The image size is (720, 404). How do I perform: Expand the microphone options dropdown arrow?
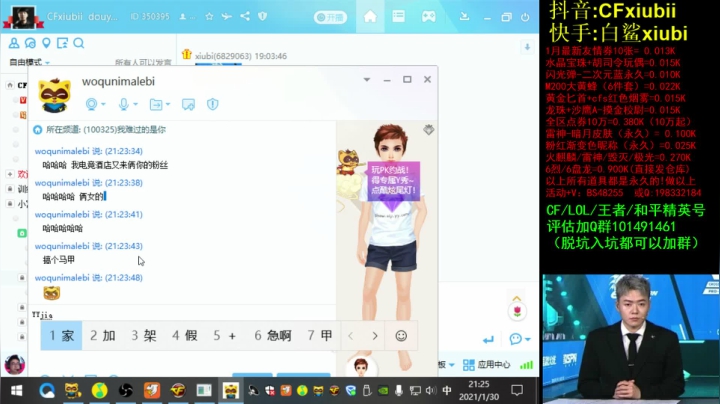(135, 104)
